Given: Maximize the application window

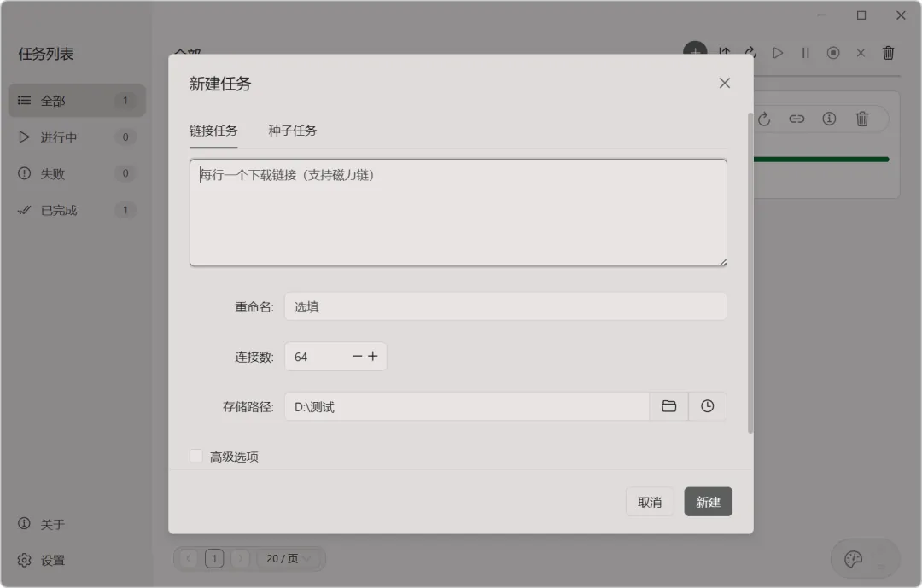Looking at the screenshot, I should [x=861, y=15].
